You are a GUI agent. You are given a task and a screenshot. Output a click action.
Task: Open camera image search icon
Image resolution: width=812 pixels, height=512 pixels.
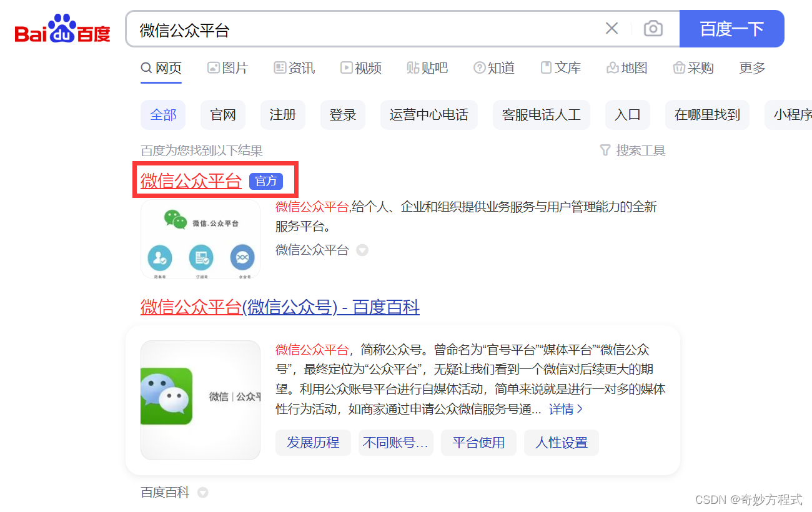653,29
